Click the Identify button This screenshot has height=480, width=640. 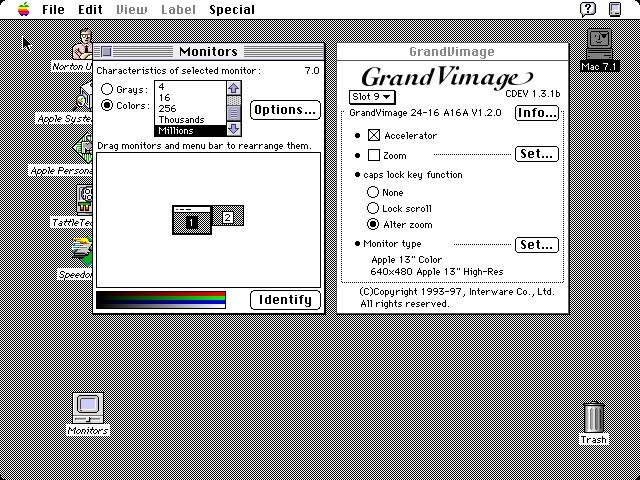(x=285, y=300)
